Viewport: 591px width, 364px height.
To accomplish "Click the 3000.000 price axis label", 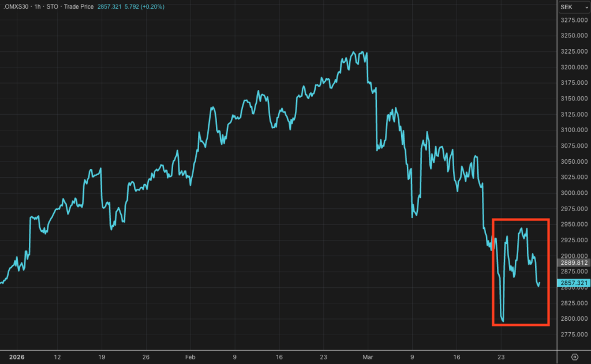I will click(x=574, y=193).
